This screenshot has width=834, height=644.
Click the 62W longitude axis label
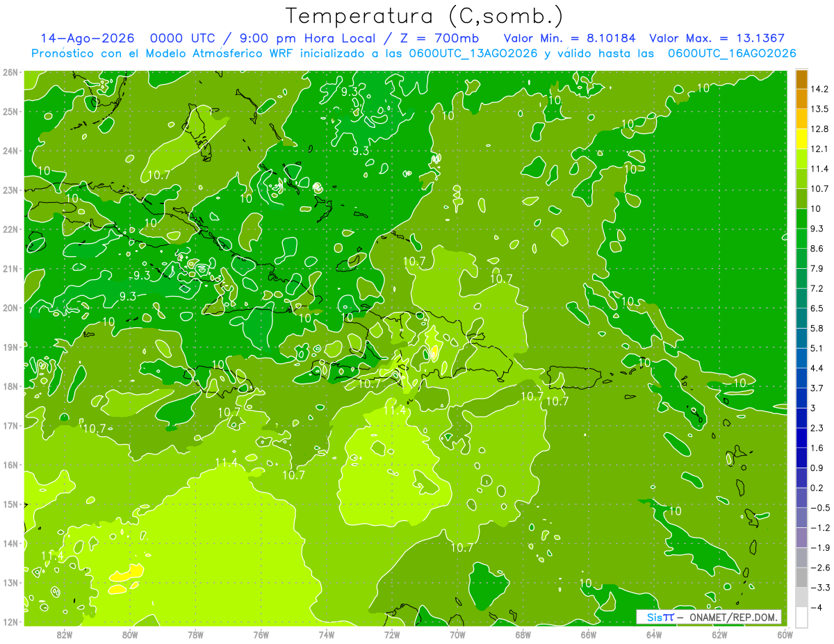tap(719, 634)
